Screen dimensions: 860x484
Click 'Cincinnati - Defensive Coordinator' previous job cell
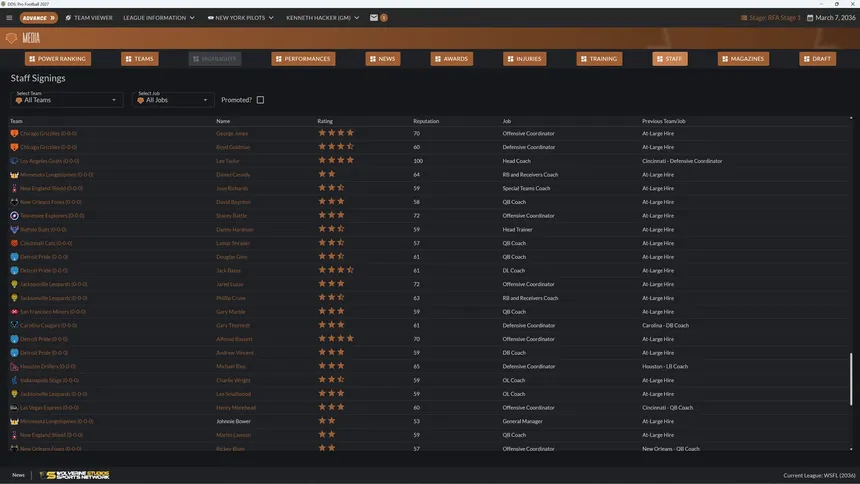point(682,161)
